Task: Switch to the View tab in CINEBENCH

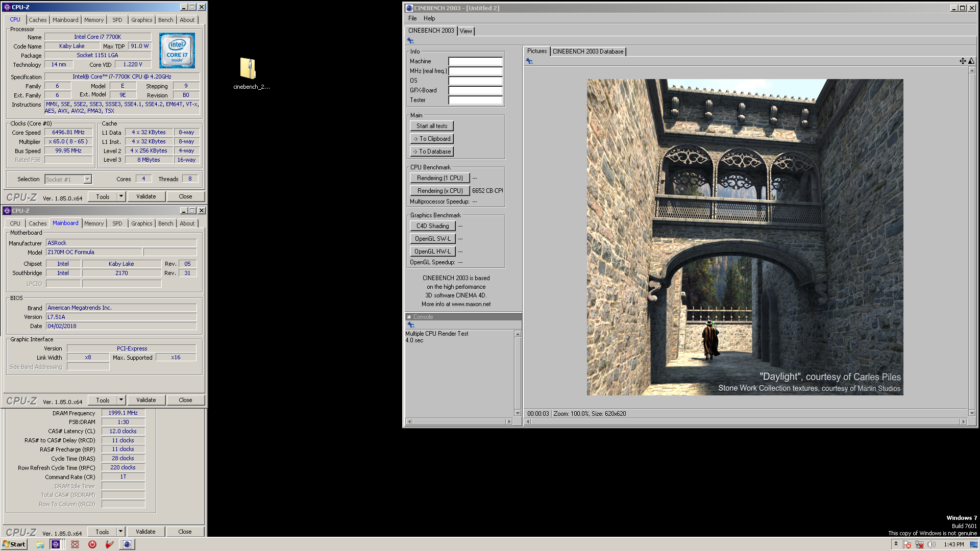Action: coord(466,31)
